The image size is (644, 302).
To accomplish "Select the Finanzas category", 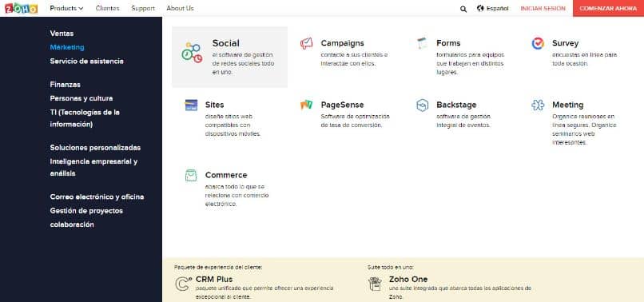I will 65,85.
